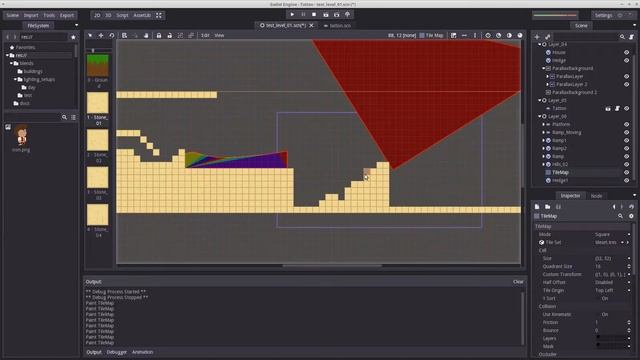Create new resource in Inspector
The image size is (640, 360).
click(537, 207)
